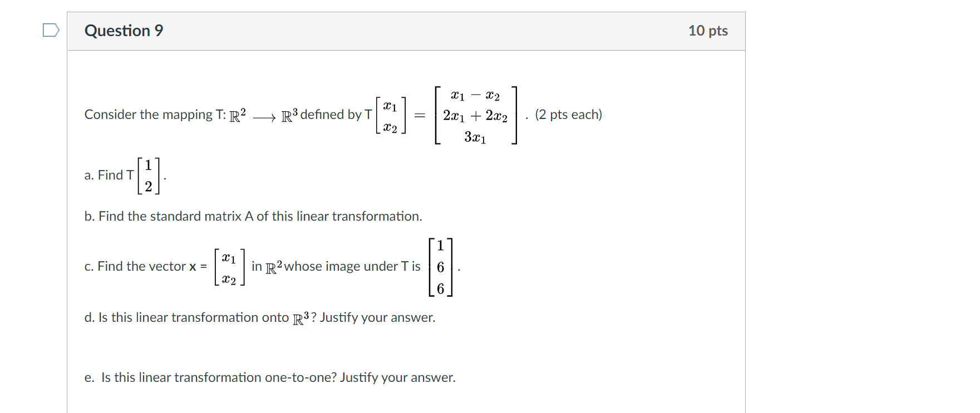Click the 2x1 + 2x2 matrix row
Screen dimensions: 980x413
point(474,116)
